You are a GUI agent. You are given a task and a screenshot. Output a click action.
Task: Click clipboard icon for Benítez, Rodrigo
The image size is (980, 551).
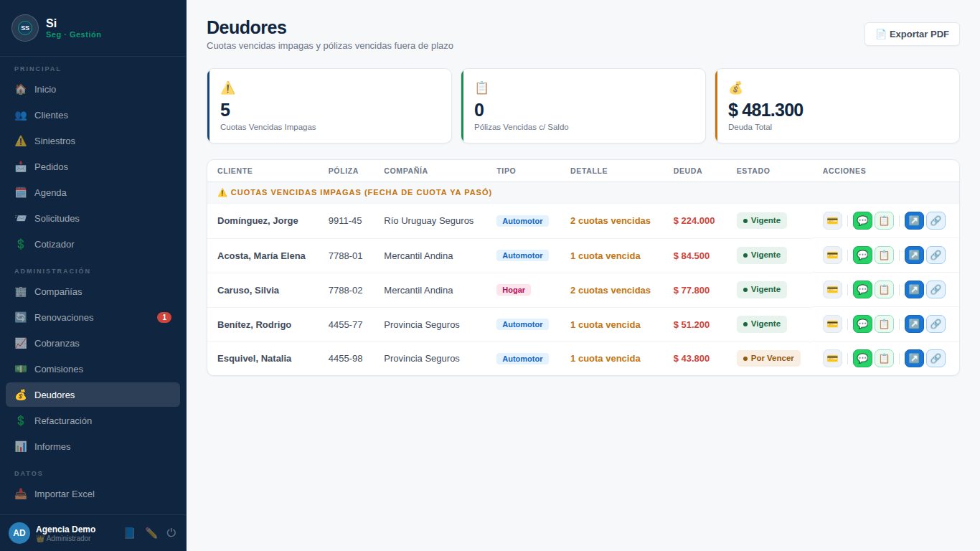(884, 324)
